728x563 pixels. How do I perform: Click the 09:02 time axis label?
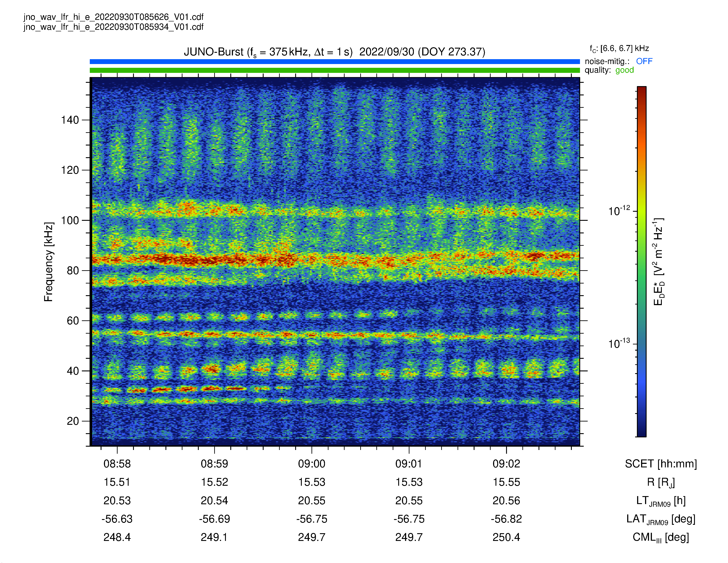[506, 464]
